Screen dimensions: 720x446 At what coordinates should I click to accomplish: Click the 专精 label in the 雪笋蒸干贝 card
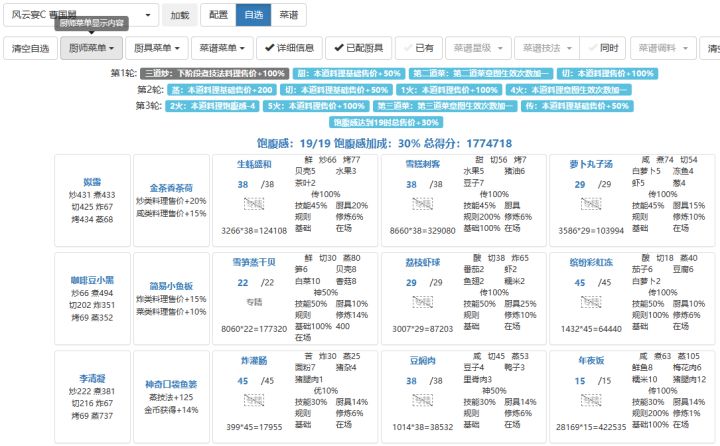(253, 302)
